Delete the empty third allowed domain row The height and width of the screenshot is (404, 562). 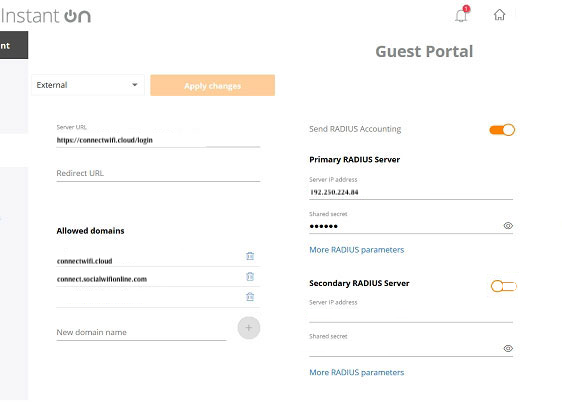[x=250, y=297]
